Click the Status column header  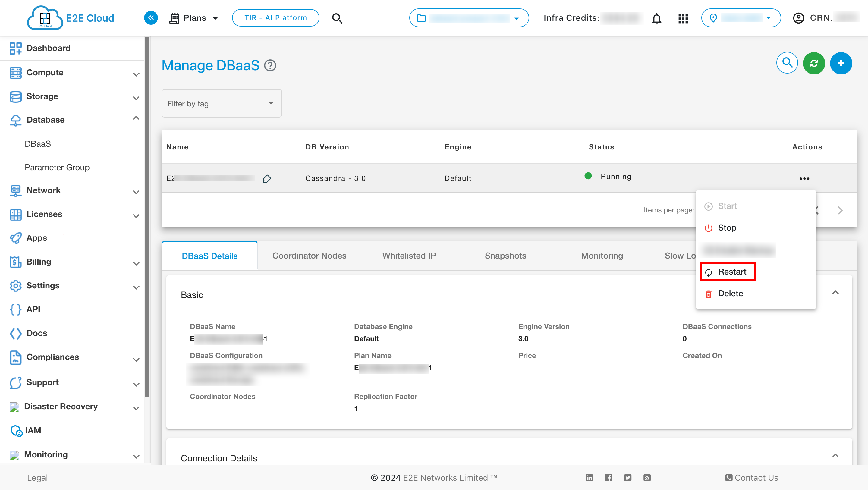point(601,147)
